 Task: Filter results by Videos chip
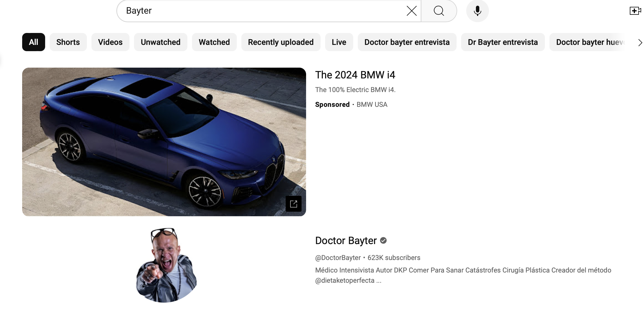pos(110,42)
